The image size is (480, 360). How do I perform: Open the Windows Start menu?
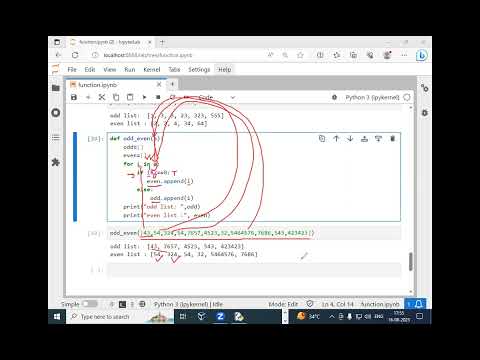tap(57, 316)
